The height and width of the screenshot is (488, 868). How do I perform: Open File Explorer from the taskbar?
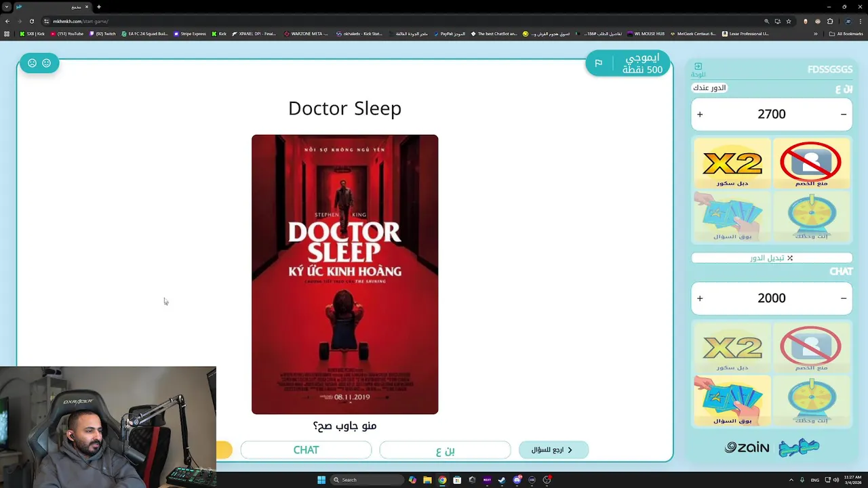[x=427, y=480]
